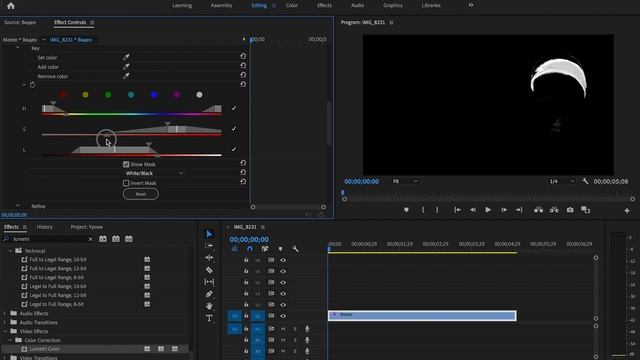The height and width of the screenshot is (360, 640).
Task: Select the white color swatch
Action: click(199, 95)
